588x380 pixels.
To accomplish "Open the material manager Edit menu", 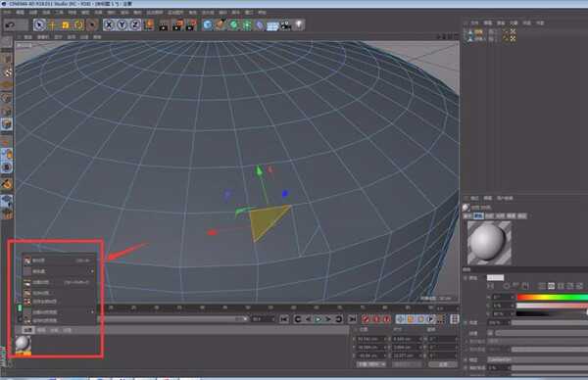I will (x=41, y=330).
